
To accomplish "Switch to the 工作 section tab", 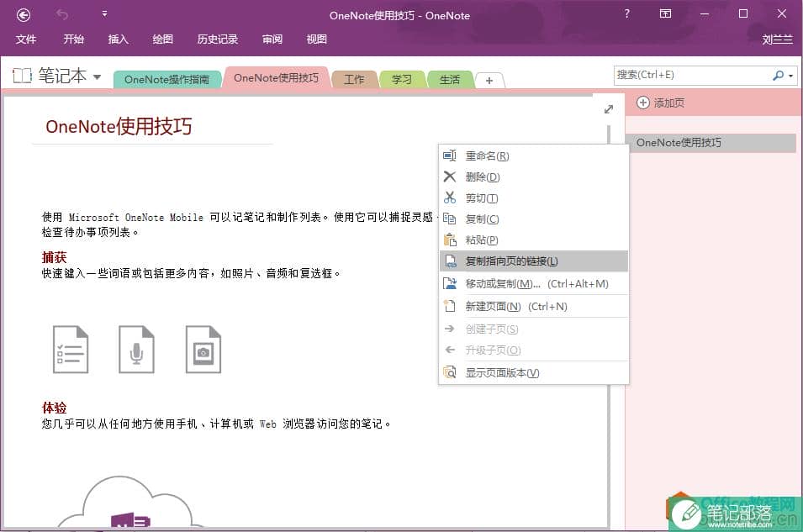I will (354, 79).
